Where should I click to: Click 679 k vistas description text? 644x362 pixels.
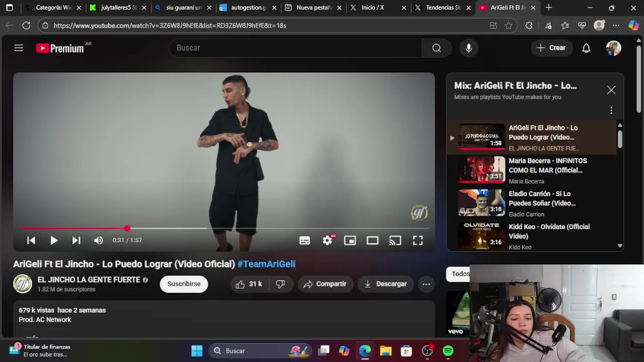36,310
